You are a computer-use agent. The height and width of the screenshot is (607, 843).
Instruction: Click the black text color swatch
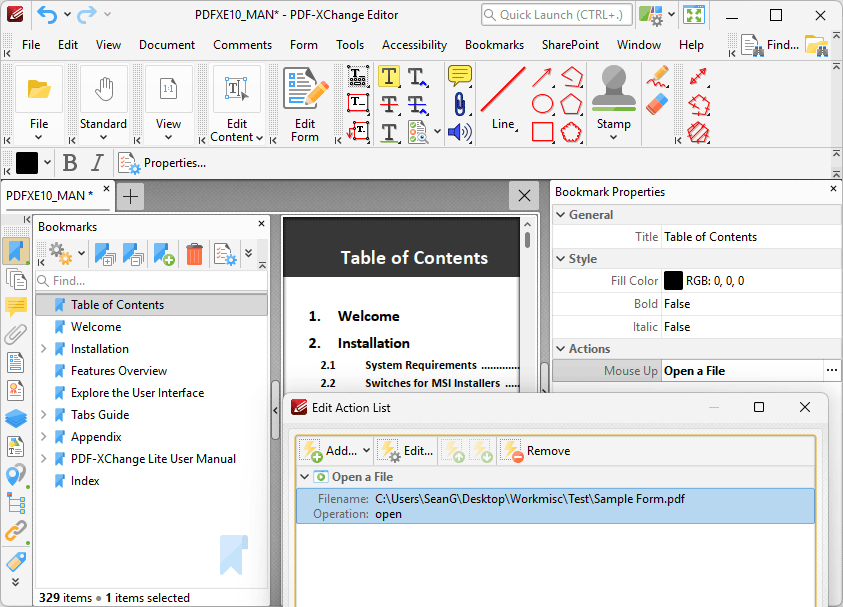[27, 163]
